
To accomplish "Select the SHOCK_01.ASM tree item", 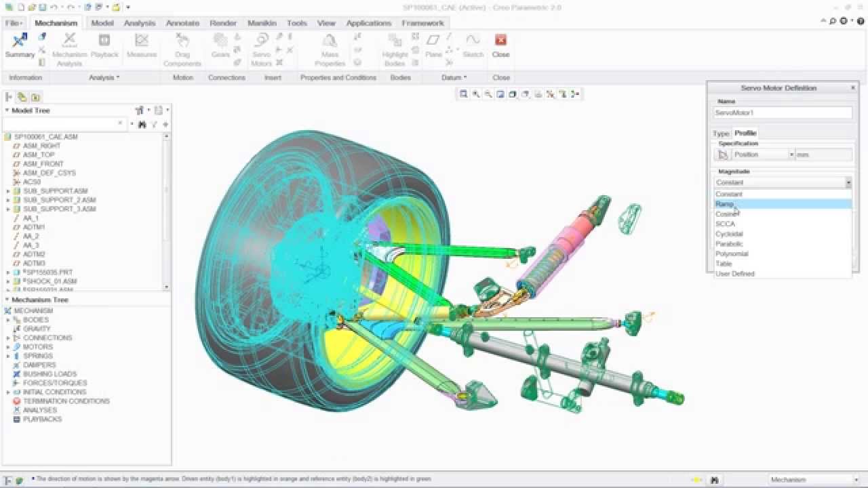I will point(49,281).
